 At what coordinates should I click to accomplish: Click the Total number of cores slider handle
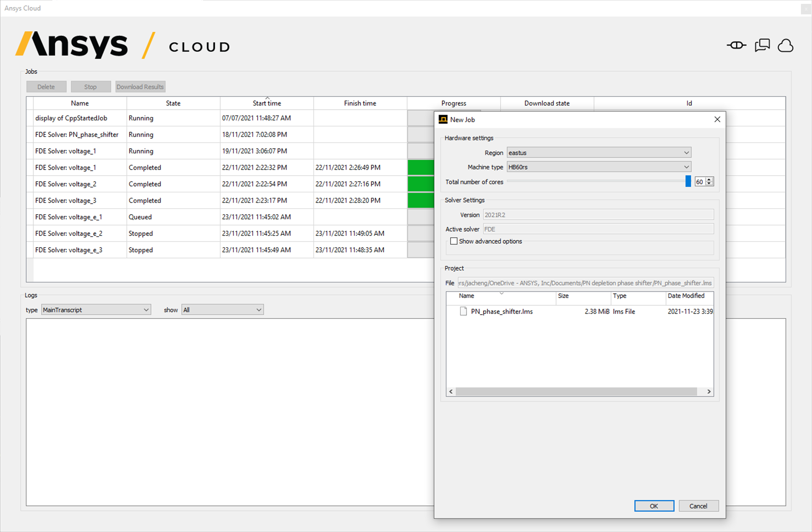688,181
